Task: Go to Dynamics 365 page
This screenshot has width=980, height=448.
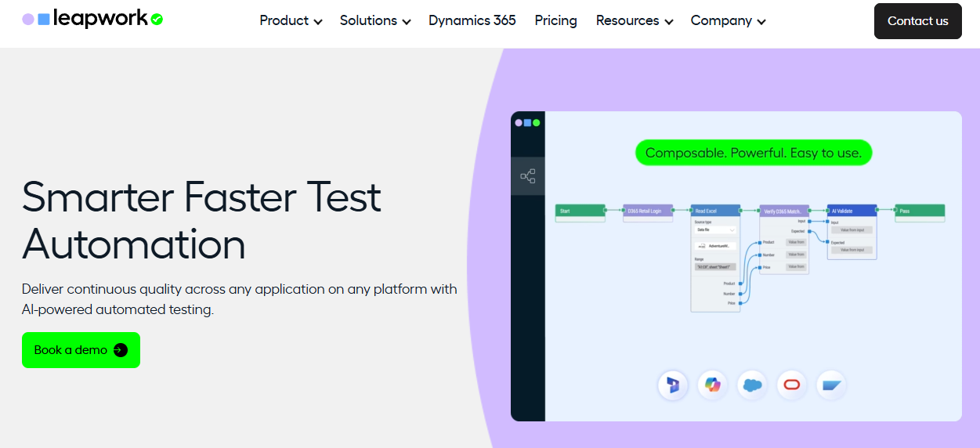Action: [x=472, y=20]
